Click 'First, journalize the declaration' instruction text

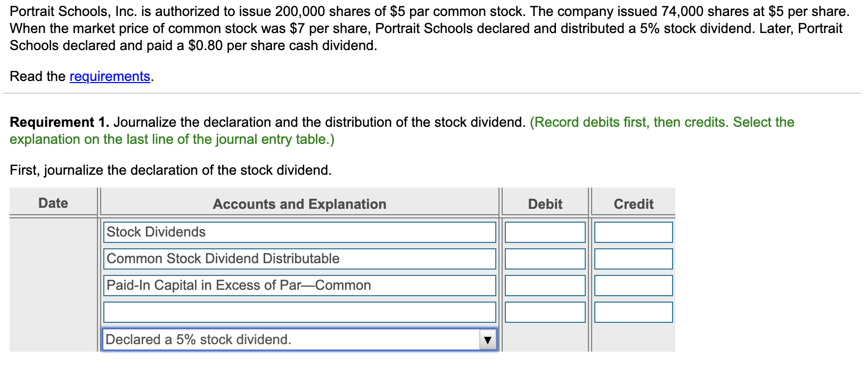tap(170, 170)
